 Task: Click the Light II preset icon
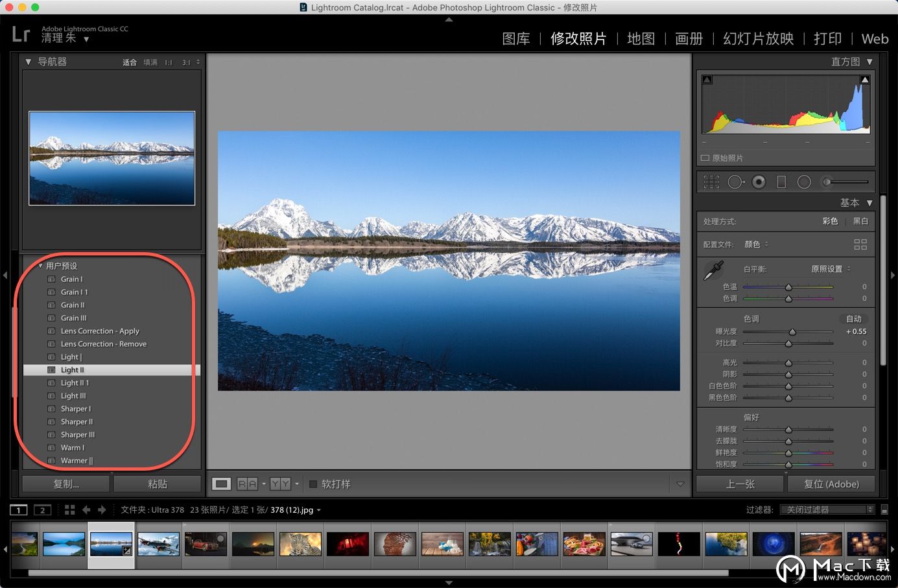(51, 370)
